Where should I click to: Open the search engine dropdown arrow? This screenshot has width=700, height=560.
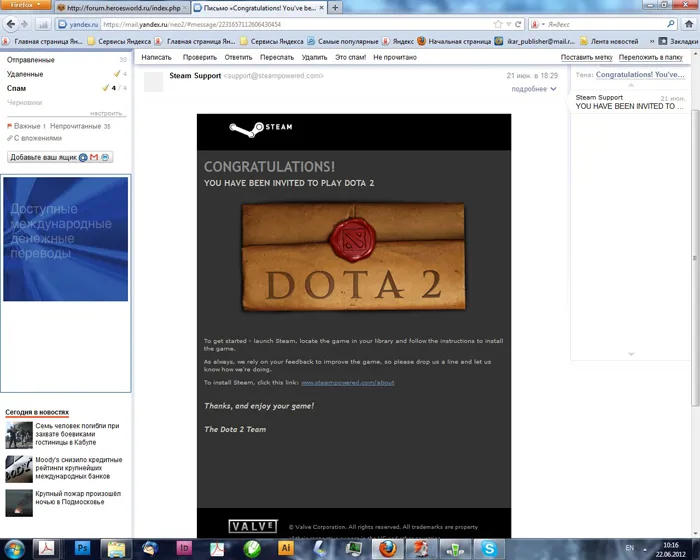(x=543, y=24)
